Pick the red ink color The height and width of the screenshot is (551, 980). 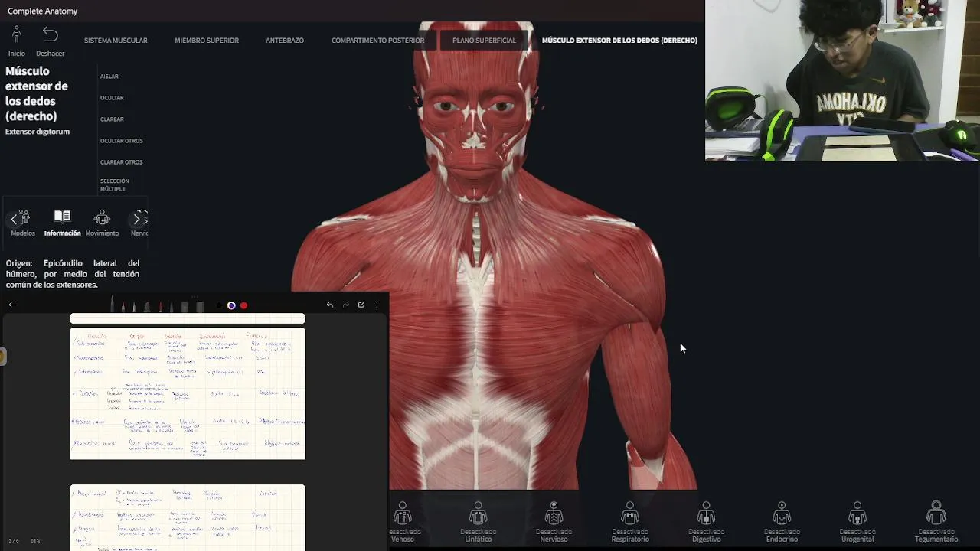pos(243,305)
